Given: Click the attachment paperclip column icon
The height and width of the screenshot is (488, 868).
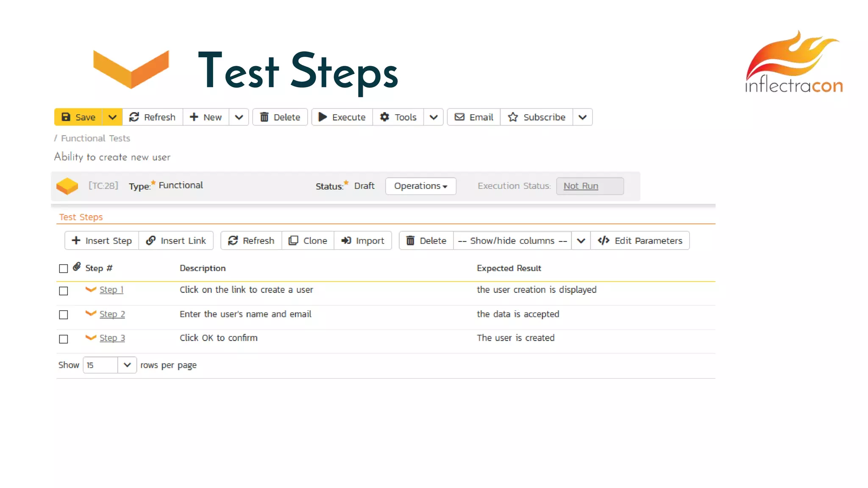Looking at the screenshot, I should pyautogui.click(x=77, y=266).
